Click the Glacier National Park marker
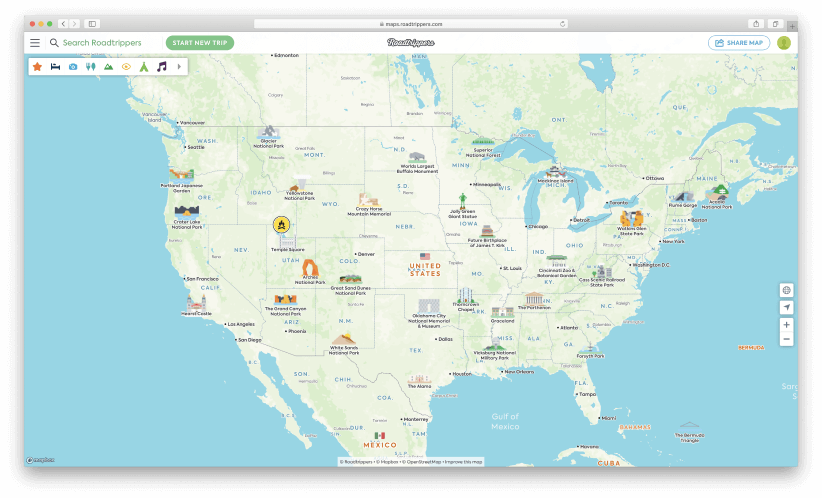The image size is (822, 498). (268, 132)
